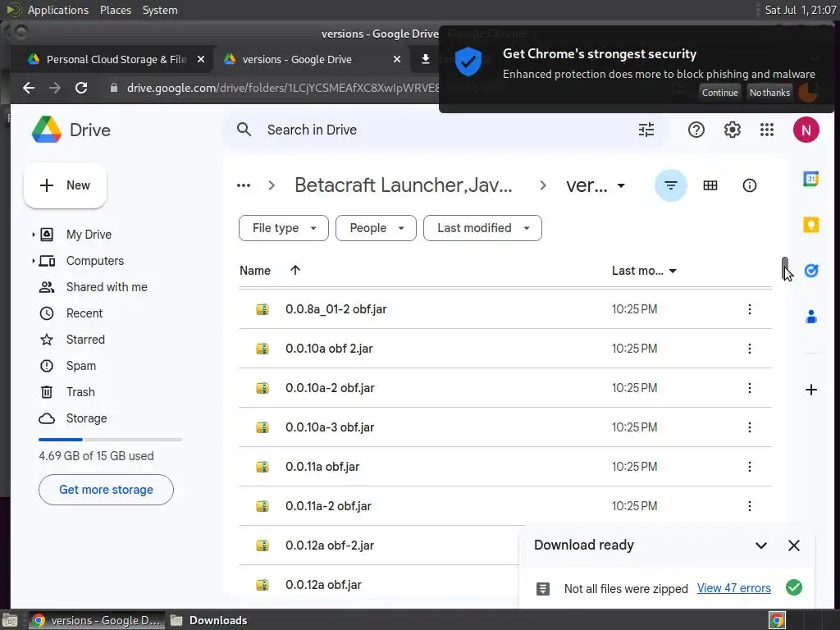Open the third tab with download icon
Screen dimensions: 840x630
click(x=426, y=59)
